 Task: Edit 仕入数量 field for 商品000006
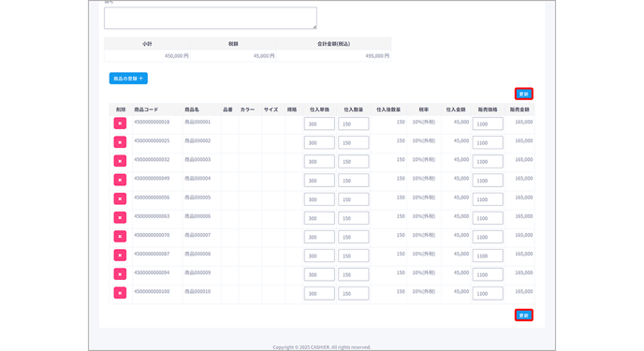(354, 218)
